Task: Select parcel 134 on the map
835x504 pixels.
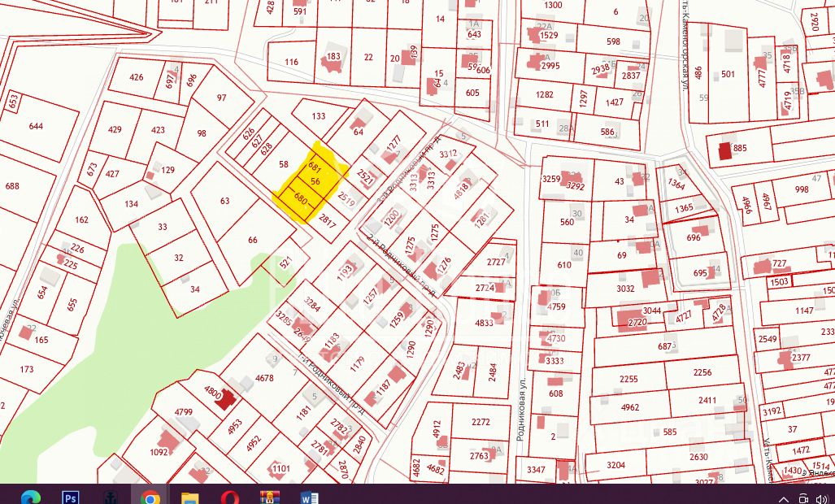Action: point(132,204)
